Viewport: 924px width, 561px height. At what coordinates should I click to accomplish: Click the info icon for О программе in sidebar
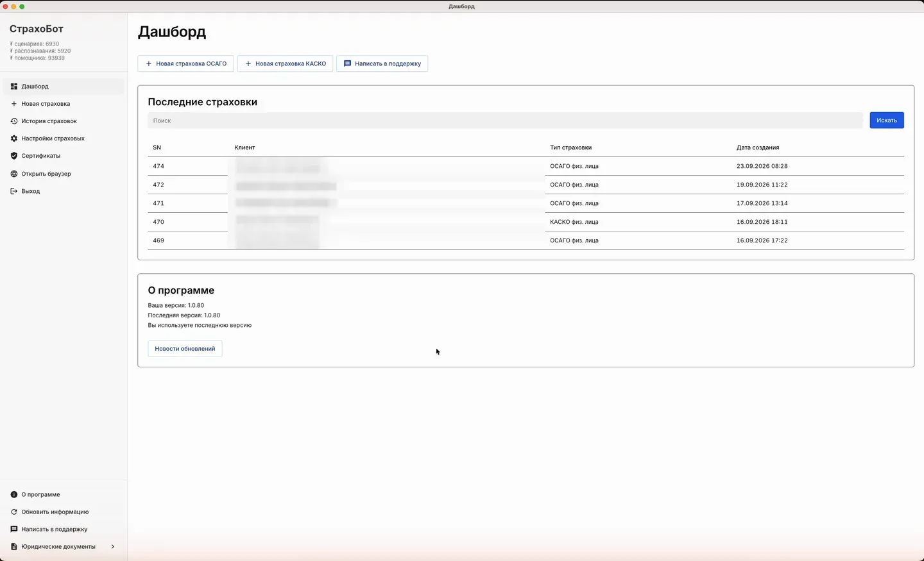coord(14,495)
